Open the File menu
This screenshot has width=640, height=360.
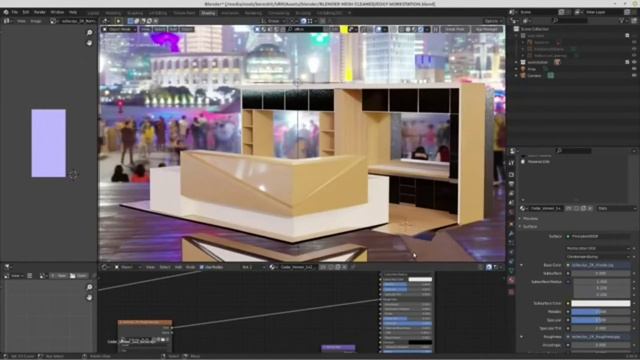point(15,12)
